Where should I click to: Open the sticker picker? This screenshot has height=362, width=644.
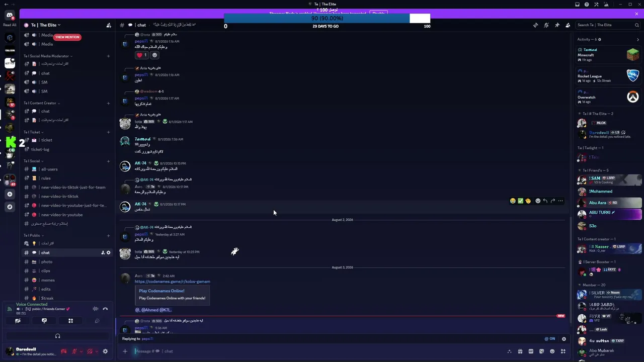tap(542, 351)
